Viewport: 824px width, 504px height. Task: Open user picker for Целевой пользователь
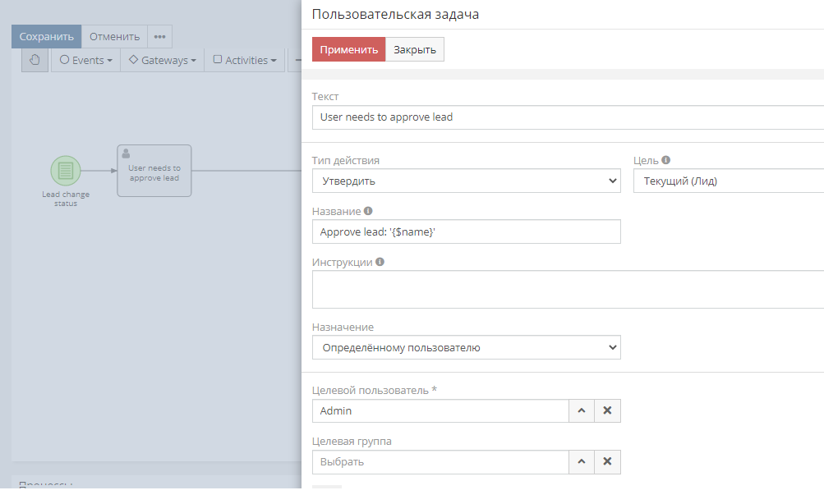[x=582, y=410]
